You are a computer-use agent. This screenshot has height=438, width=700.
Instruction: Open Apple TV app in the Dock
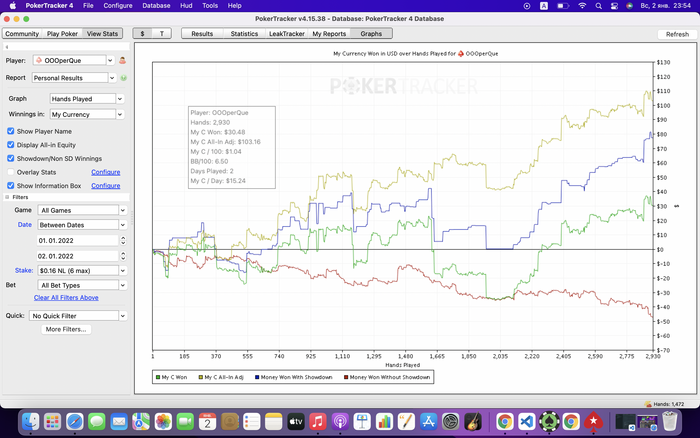click(296, 421)
